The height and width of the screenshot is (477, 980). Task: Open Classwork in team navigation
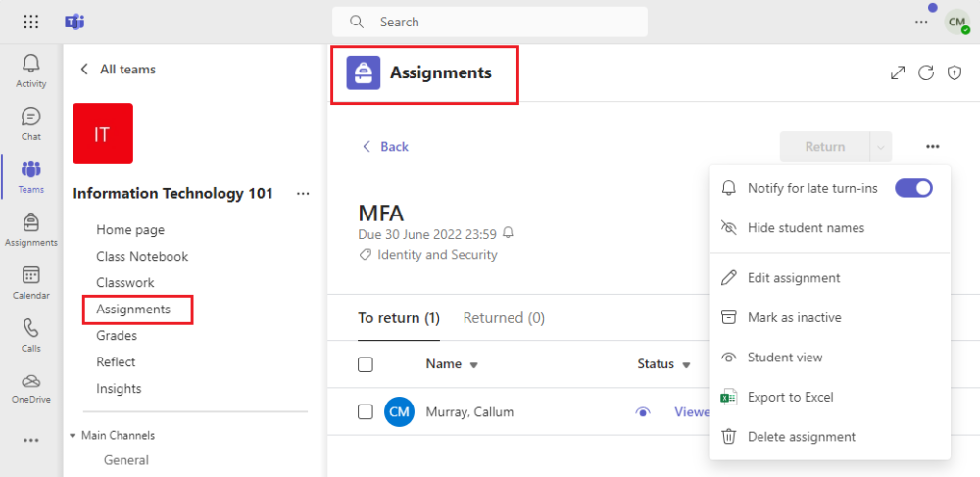coord(125,283)
